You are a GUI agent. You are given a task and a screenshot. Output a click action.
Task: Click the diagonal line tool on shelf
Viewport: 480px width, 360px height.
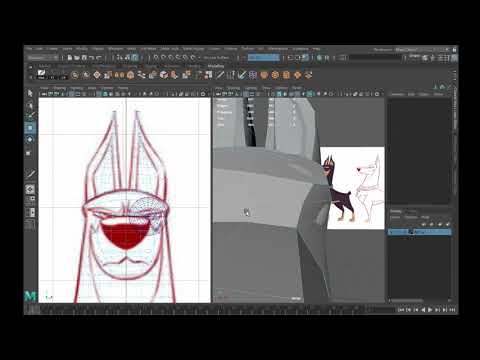click(x=220, y=75)
